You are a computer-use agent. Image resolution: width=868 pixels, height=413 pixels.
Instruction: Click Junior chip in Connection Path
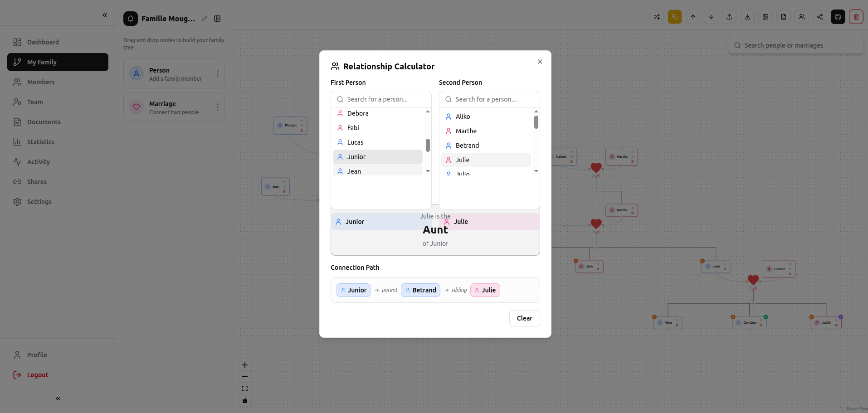coord(353,290)
